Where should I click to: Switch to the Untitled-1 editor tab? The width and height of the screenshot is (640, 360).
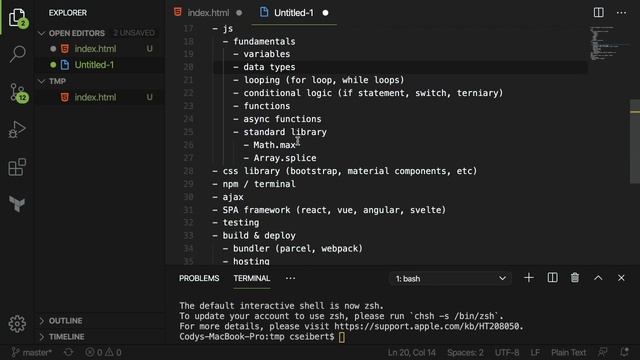pos(293,13)
